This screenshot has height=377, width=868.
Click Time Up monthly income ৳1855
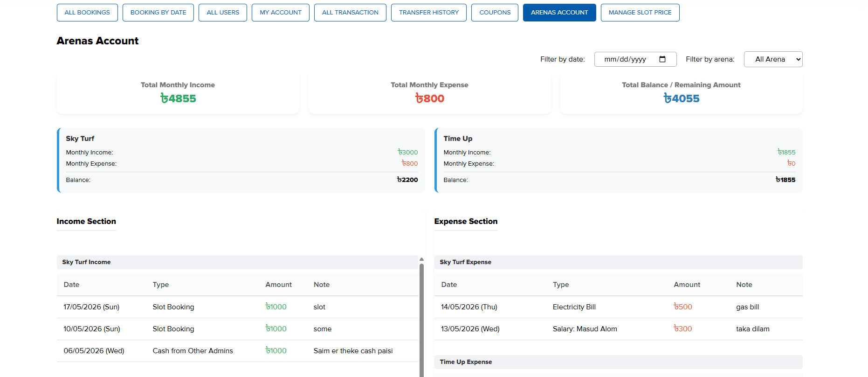pos(786,152)
